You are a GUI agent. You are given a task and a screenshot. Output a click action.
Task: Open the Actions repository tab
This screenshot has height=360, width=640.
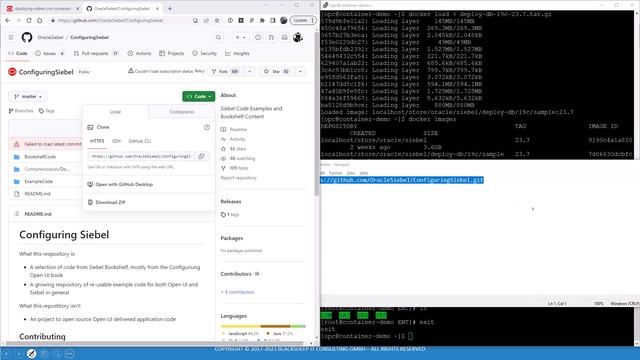[140, 53]
